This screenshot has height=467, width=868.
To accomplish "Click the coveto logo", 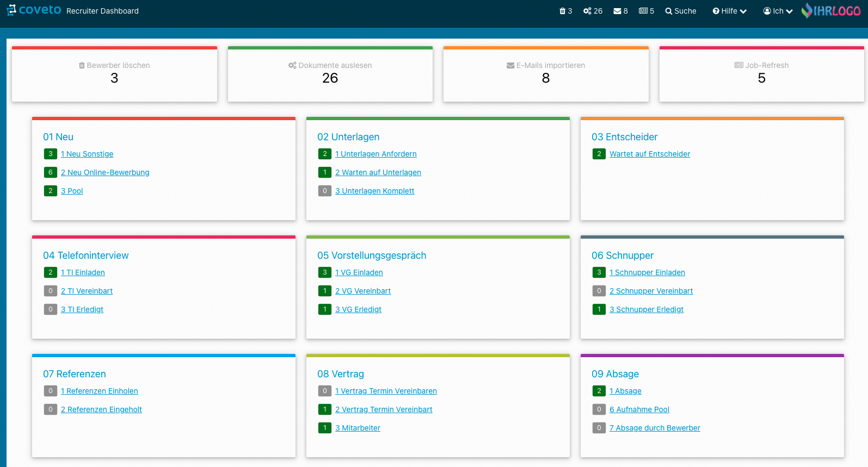I will point(34,10).
